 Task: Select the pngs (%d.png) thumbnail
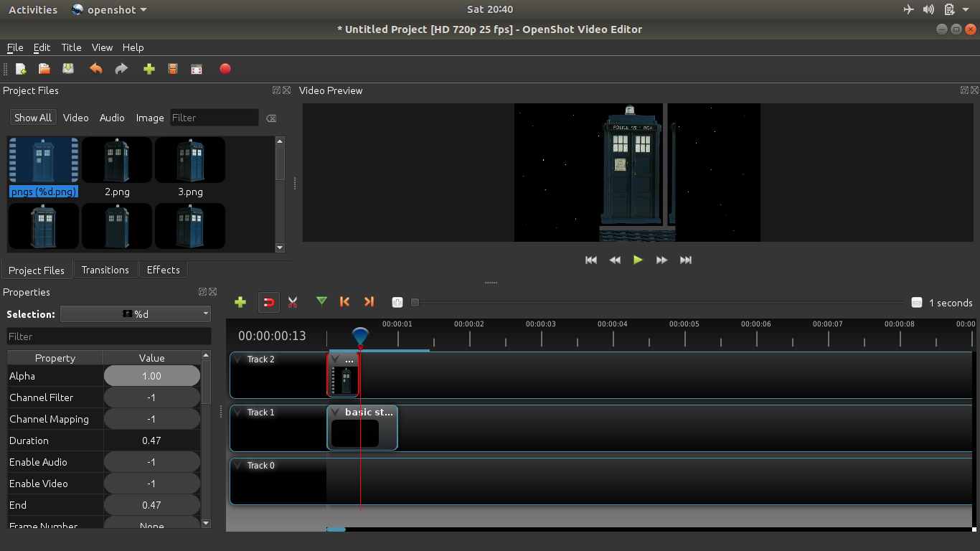[x=44, y=160]
